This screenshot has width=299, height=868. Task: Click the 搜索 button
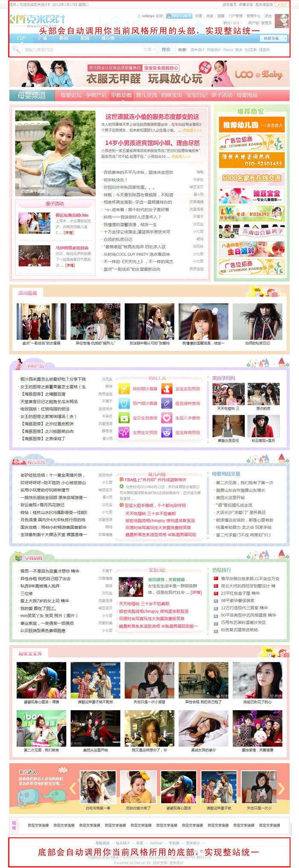click(x=166, y=50)
